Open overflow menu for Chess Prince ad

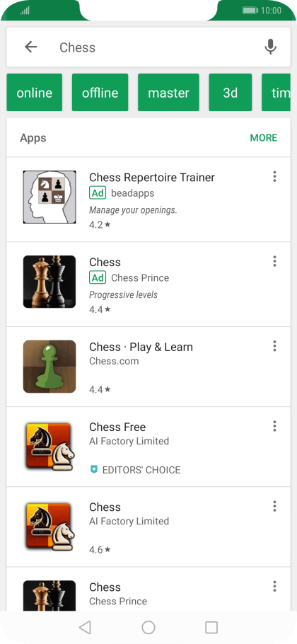click(274, 261)
